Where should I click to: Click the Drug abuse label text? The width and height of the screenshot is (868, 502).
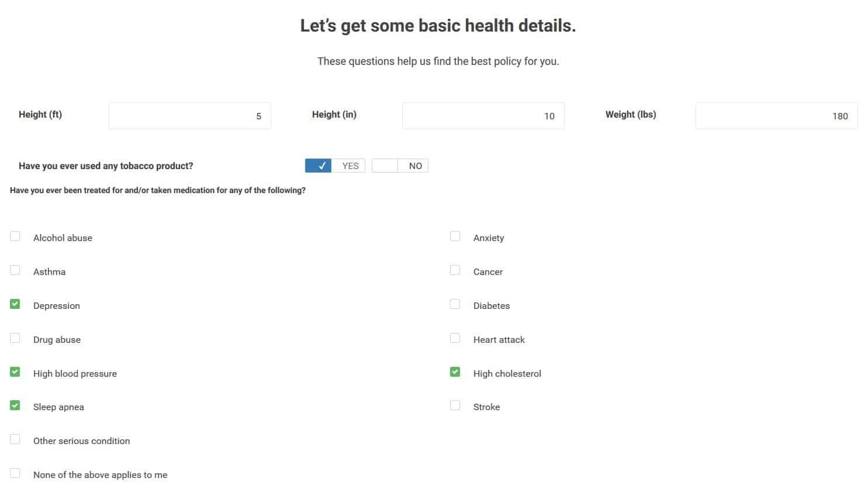click(x=57, y=340)
